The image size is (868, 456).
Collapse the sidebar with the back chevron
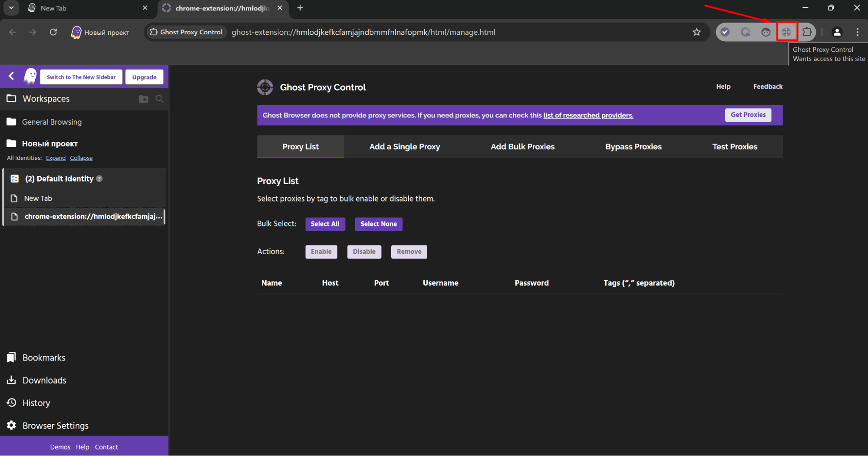tap(11, 76)
